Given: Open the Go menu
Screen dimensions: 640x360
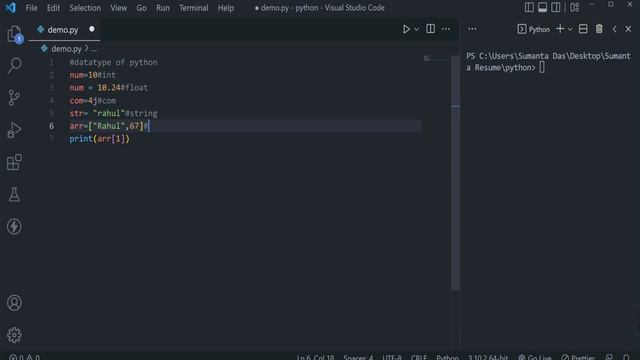Looking at the screenshot, I should [141, 8].
